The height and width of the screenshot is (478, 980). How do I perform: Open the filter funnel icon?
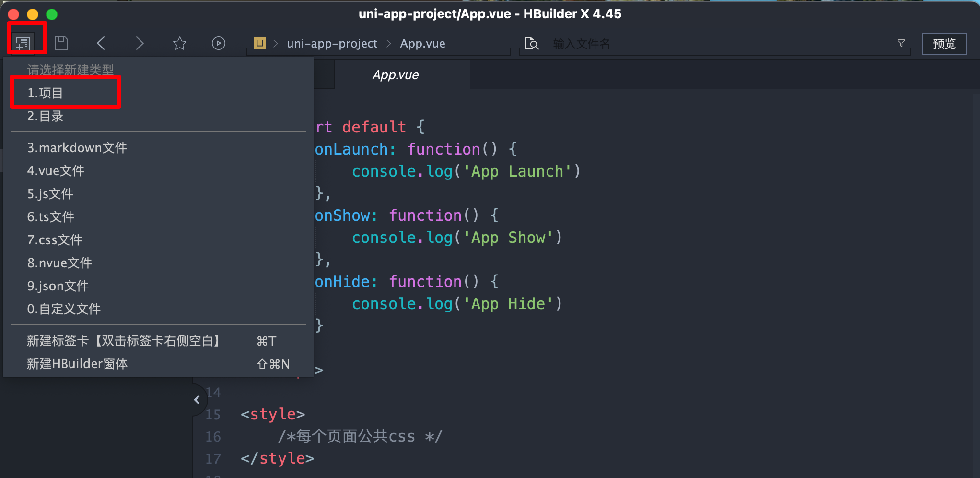tap(901, 43)
